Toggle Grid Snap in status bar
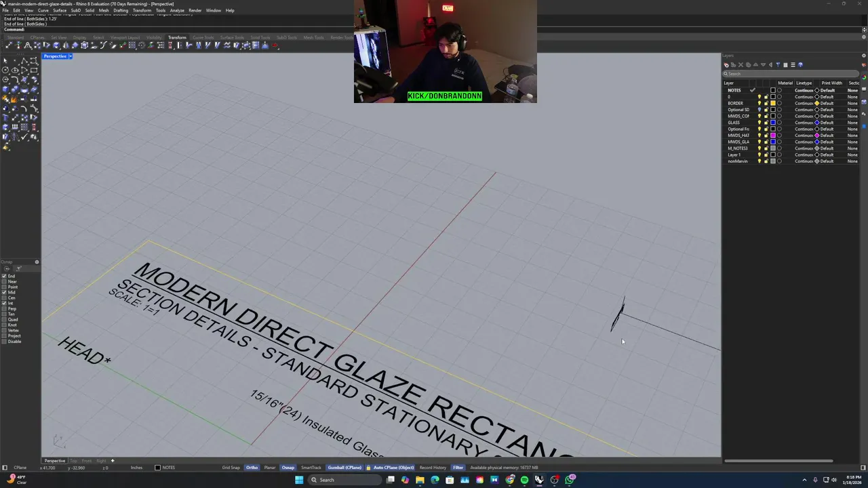This screenshot has height=488, width=868. [x=231, y=468]
